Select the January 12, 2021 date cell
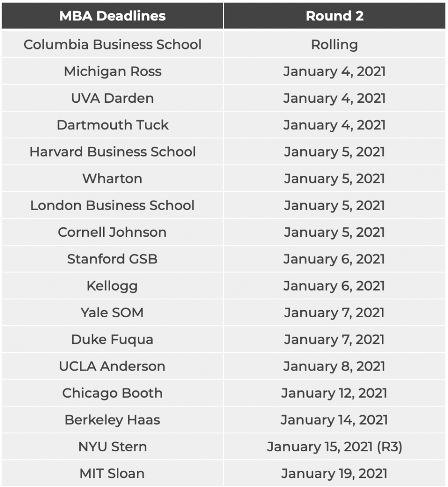The image size is (448, 487). tap(334, 393)
